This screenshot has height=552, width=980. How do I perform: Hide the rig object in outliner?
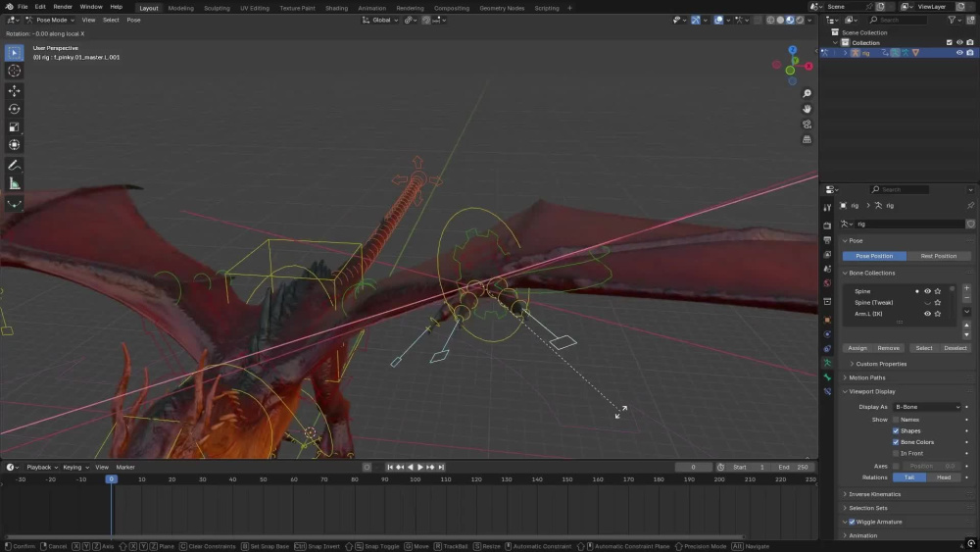pyautogui.click(x=959, y=53)
